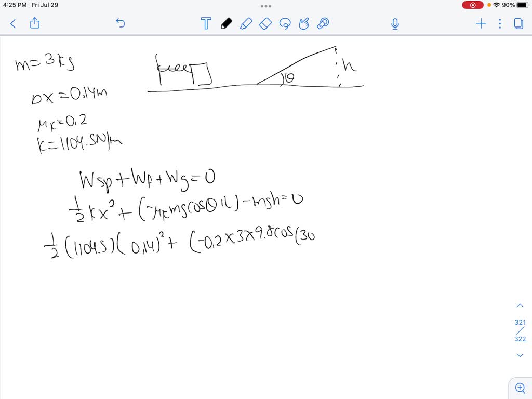Tap Undo to revert last stroke
Image resolution: width=532 pixels, height=399 pixels.
(x=120, y=23)
